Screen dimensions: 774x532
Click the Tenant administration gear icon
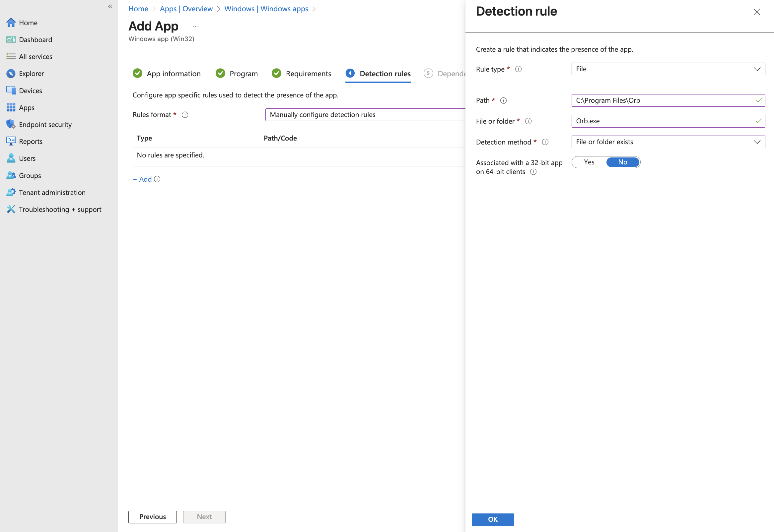tap(11, 192)
